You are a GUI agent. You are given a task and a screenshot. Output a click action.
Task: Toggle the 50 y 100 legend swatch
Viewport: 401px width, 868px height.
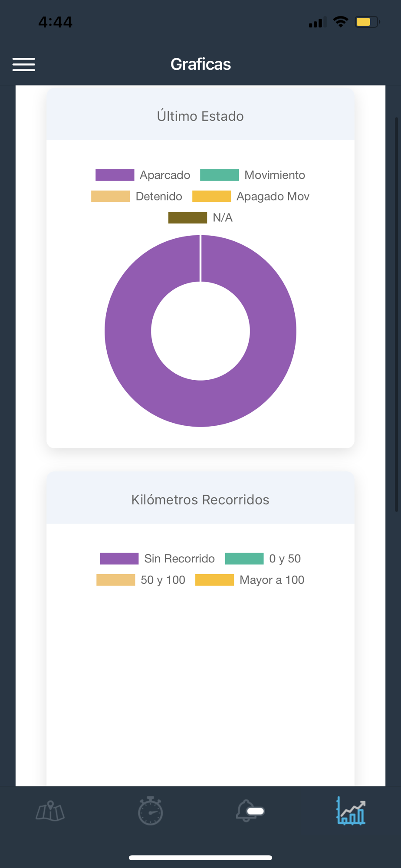[x=116, y=580]
